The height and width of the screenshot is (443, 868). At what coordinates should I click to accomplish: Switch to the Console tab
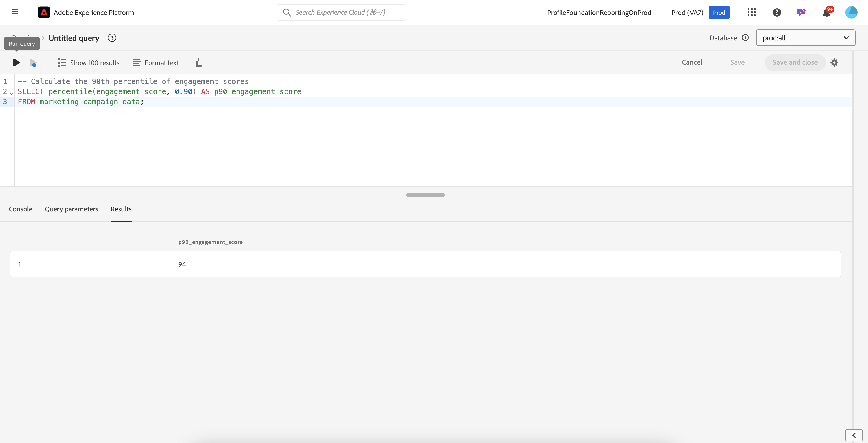pos(20,209)
